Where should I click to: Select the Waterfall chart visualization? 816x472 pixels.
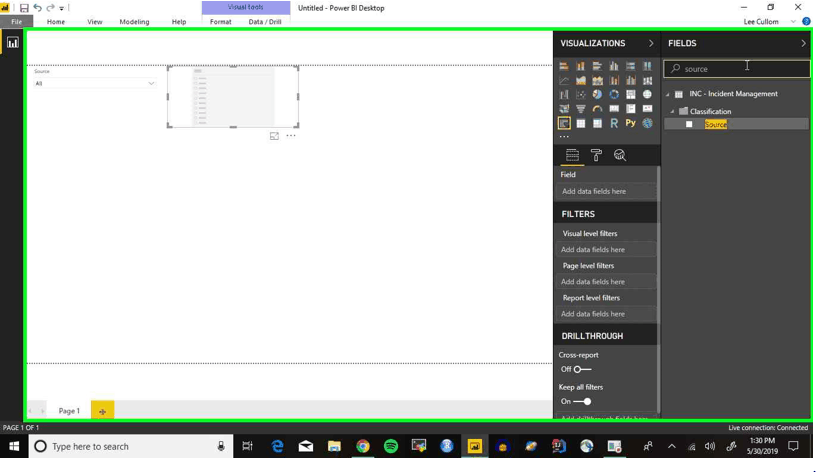coord(564,94)
